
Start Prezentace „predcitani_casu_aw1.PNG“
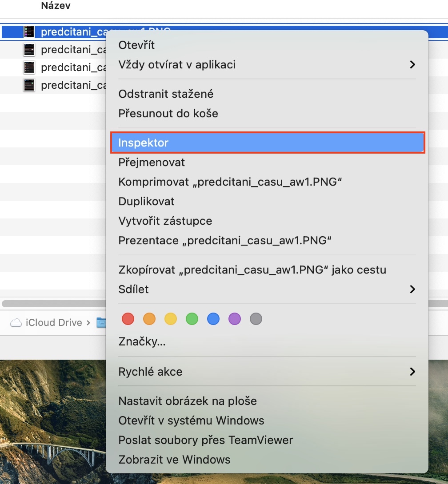(267, 240)
